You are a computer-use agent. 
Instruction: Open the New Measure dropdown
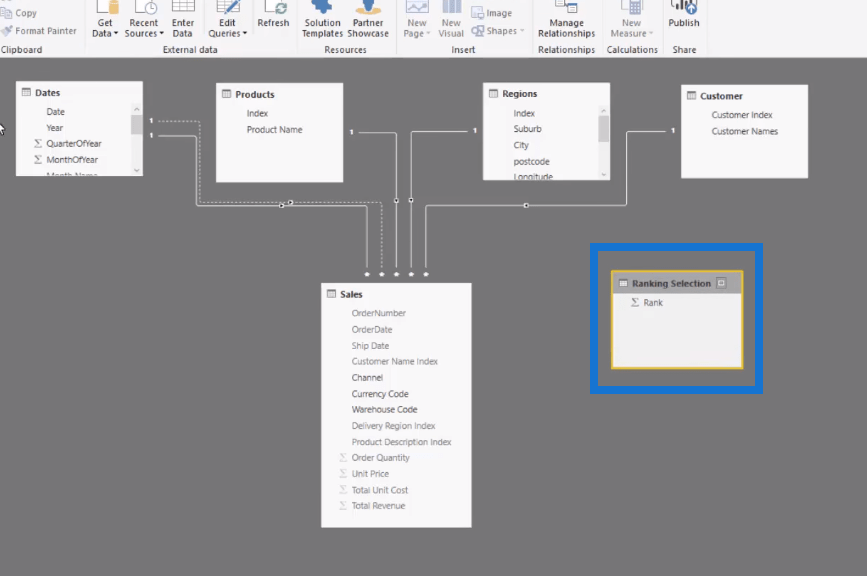[631, 20]
